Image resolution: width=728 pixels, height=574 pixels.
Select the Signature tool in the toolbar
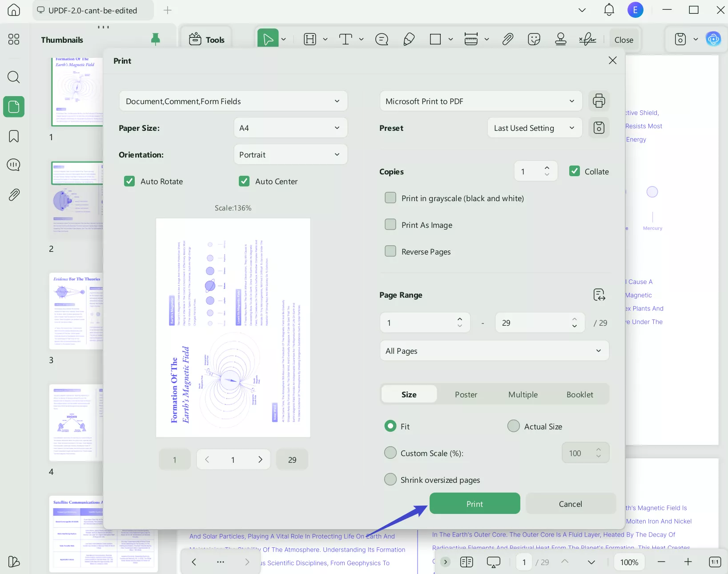pyautogui.click(x=588, y=39)
